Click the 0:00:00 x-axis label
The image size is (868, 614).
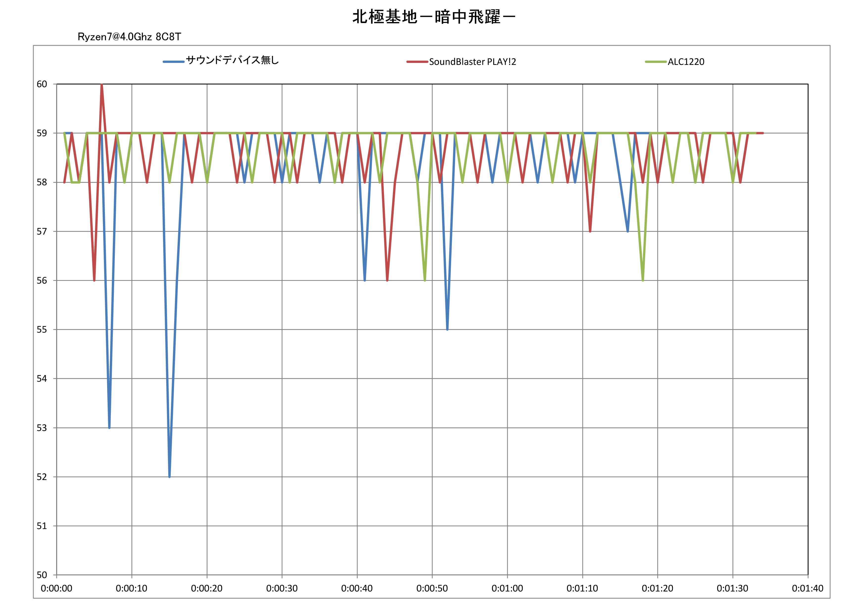point(56,589)
